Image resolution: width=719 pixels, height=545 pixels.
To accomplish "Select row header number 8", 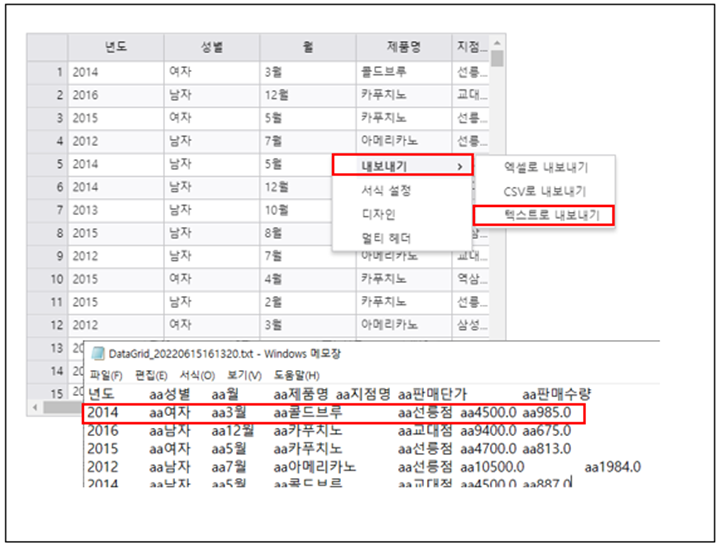I will (48, 233).
